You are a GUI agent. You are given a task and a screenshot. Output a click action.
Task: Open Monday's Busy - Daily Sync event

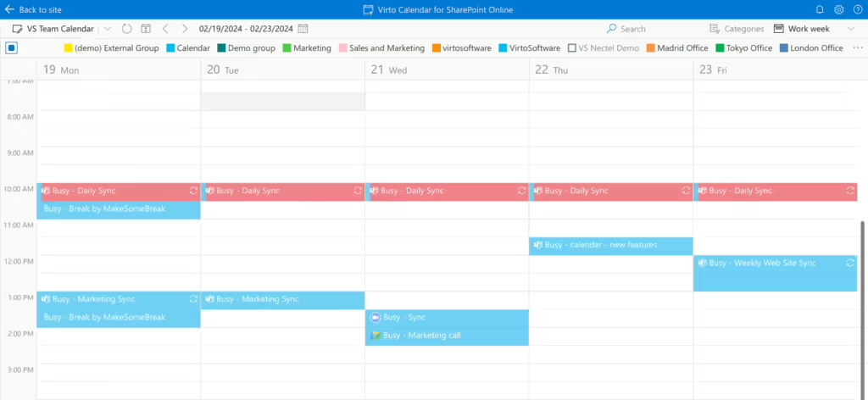119,191
